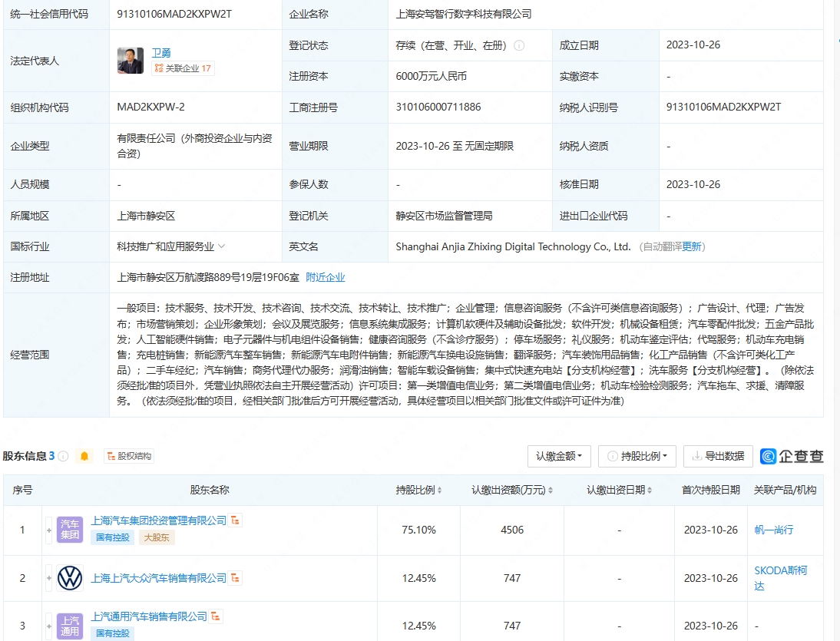
Task: Click the 卫勇 portrait photo thumbnail
Action: [131, 61]
